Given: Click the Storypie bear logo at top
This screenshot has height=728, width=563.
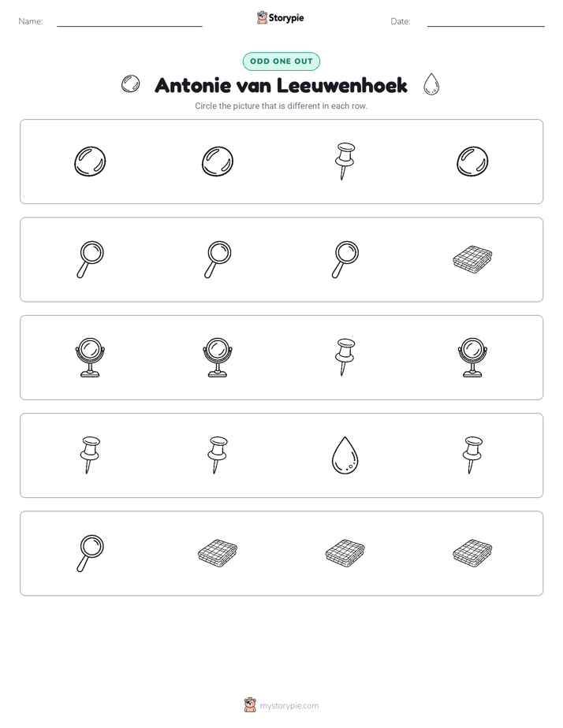Looking at the screenshot, I should point(262,17).
